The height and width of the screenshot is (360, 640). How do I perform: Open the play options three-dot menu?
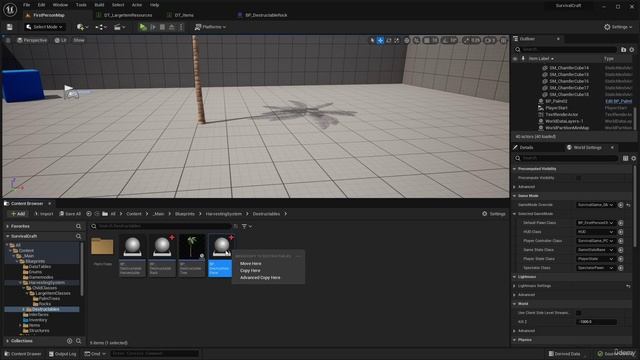181,27
